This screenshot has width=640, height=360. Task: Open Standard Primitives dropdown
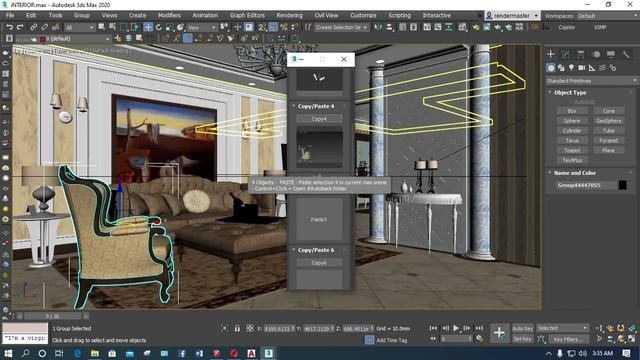pyautogui.click(x=591, y=81)
